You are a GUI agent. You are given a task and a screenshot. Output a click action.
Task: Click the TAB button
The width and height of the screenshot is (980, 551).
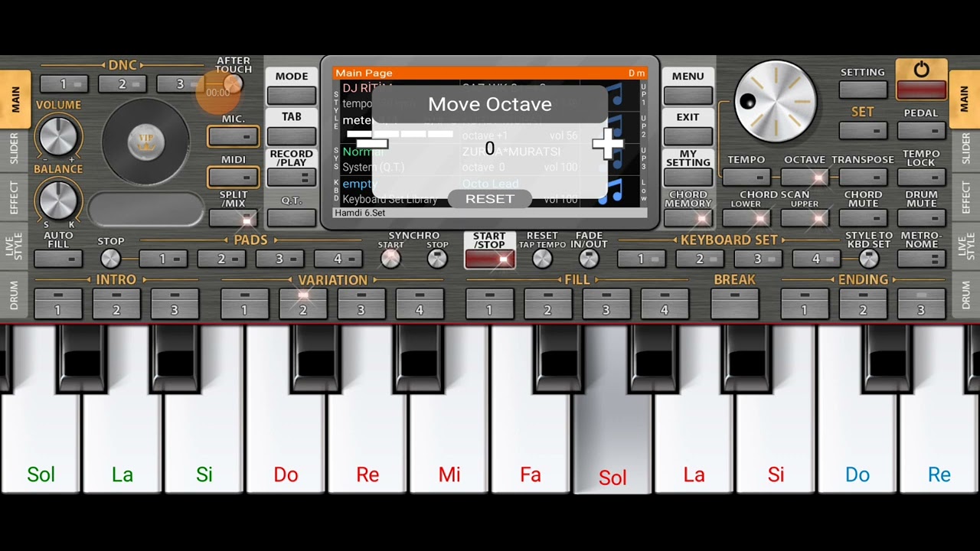291,136
